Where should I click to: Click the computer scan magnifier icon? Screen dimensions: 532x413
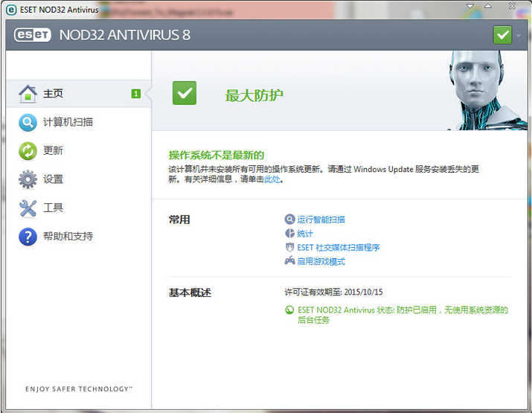click(28, 123)
